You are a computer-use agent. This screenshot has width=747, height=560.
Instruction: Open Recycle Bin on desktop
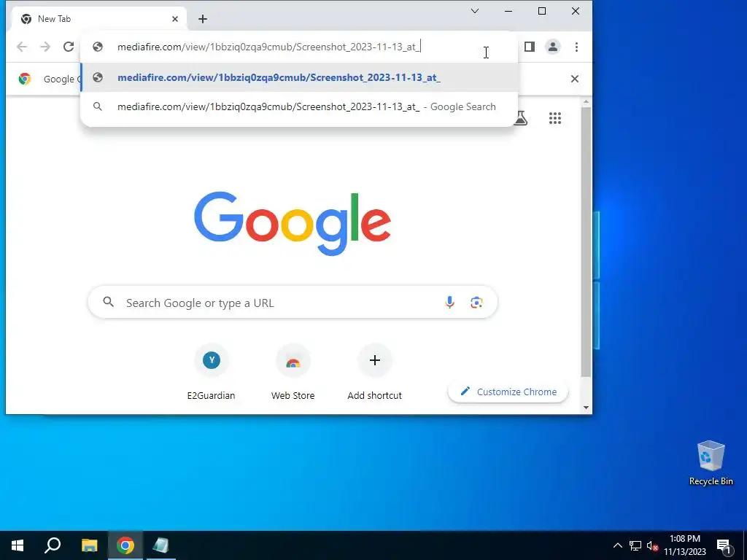[x=711, y=463]
